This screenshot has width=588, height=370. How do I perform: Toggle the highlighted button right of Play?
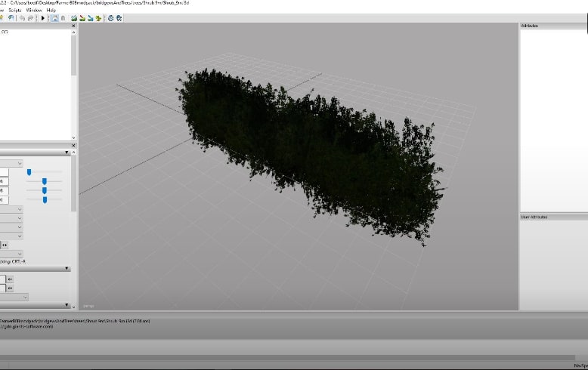point(54,18)
